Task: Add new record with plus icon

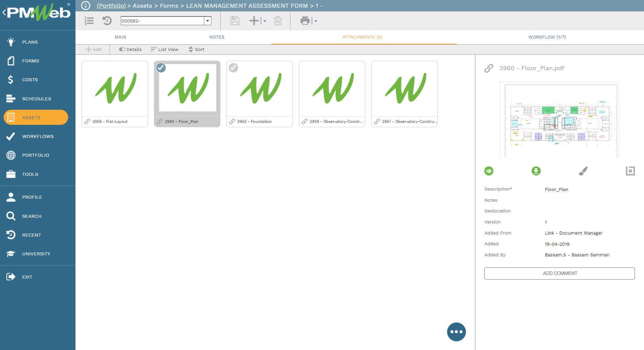Action: pos(254,21)
